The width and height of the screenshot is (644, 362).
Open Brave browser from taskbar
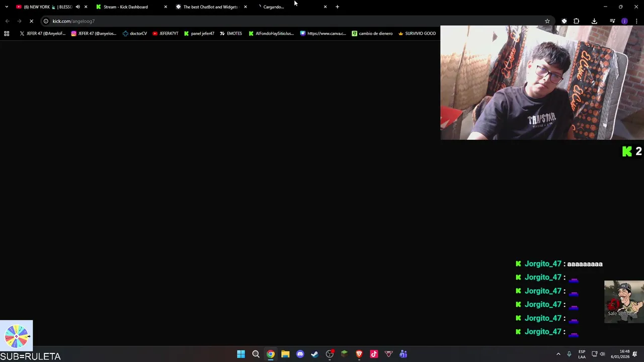coord(359,354)
